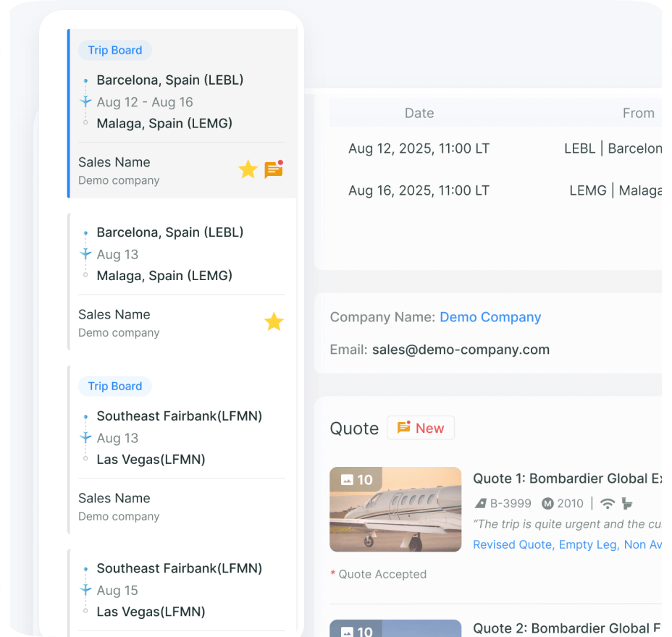The width and height of the screenshot is (672, 637).
Task: Click the airplane icon on the Aug 13 Barcelona trip
Action: point(85,254)
